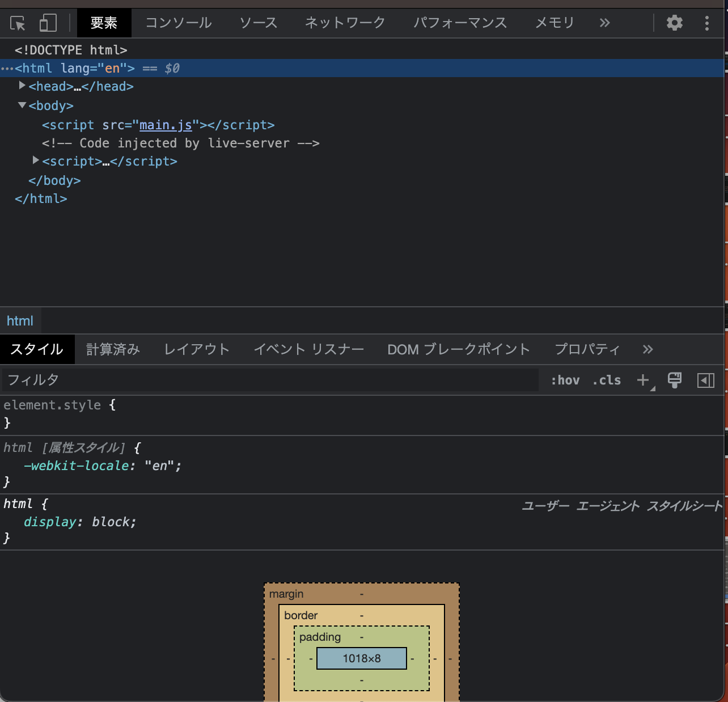Open the ネットワーク panel
728x702 pixels.
tap(345, 23)
